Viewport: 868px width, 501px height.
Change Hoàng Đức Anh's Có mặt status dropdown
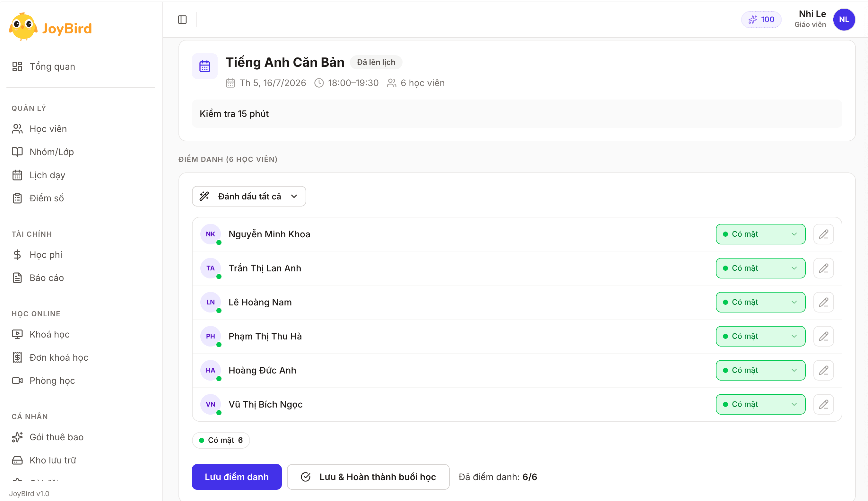(760, 370)
